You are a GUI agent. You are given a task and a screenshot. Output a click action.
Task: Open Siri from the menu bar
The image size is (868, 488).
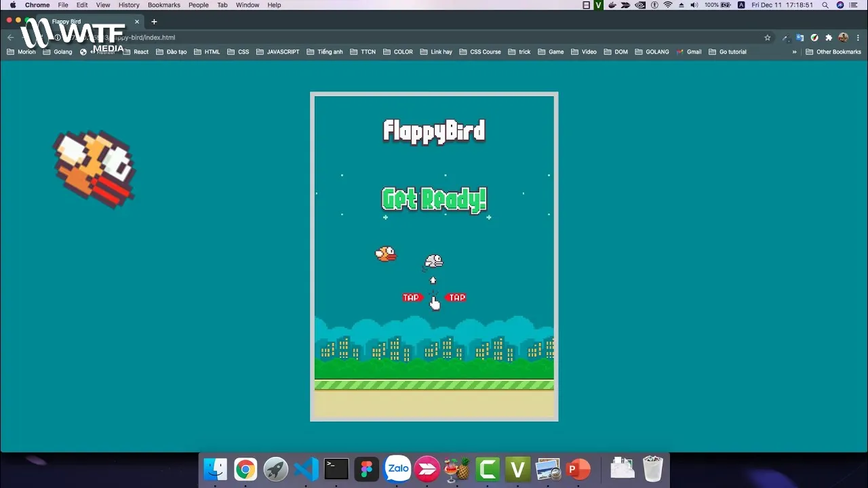coord(841,5)
